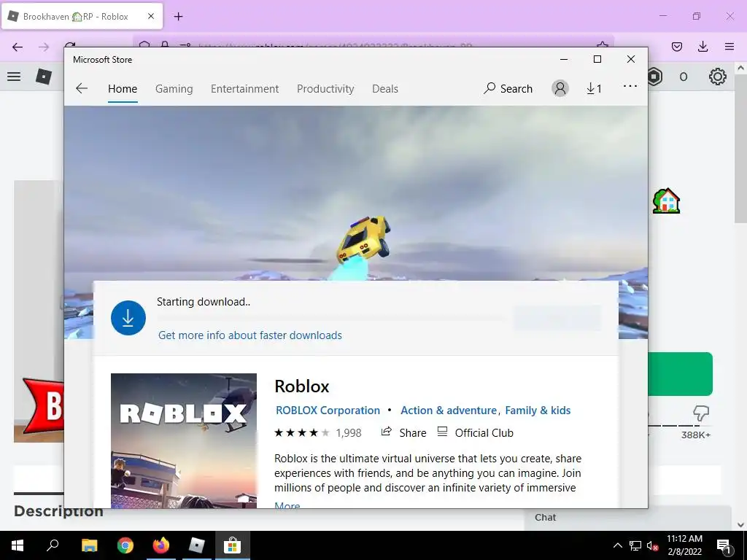Close the Brookhaven RP browser tab

[151, 16]
